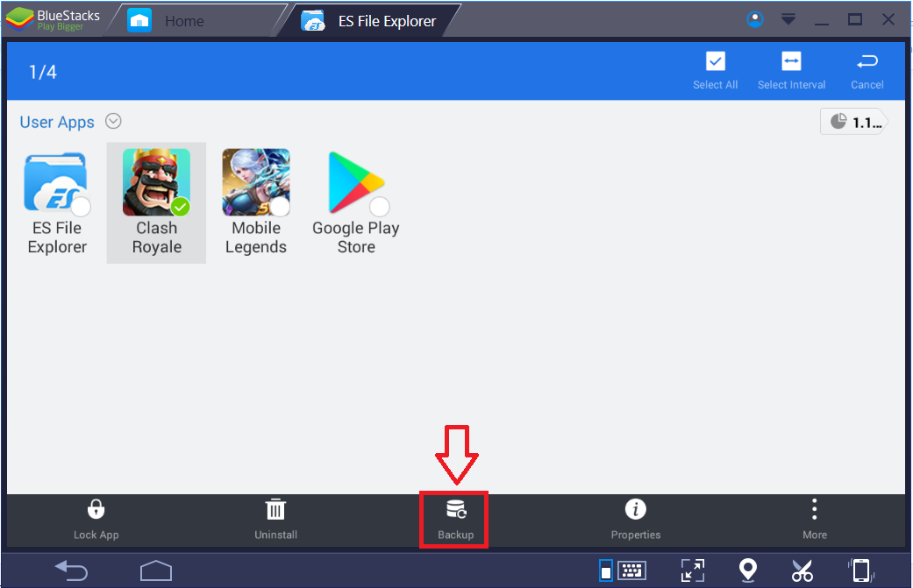Click the 1/4 selection counter

(x=43, y=72)
